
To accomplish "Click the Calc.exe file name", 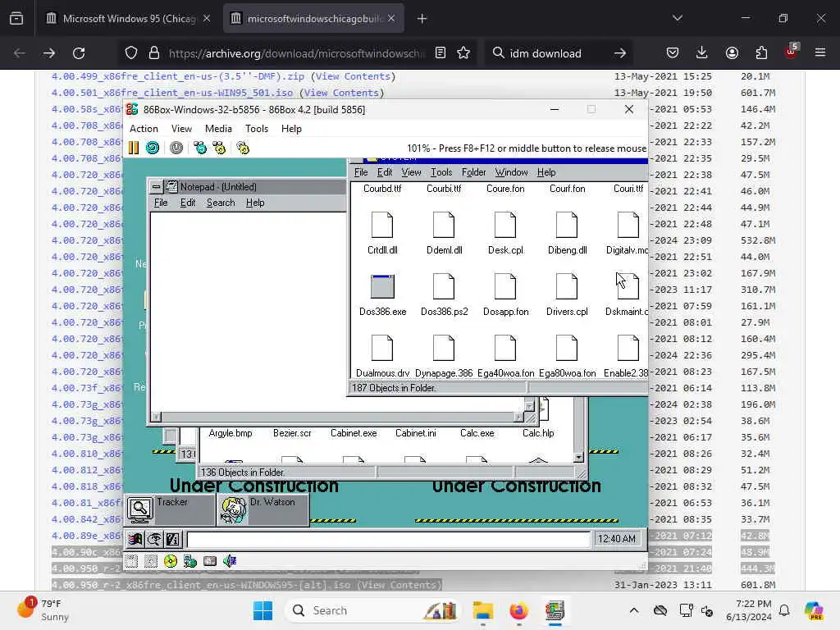I will coord(477,433).
